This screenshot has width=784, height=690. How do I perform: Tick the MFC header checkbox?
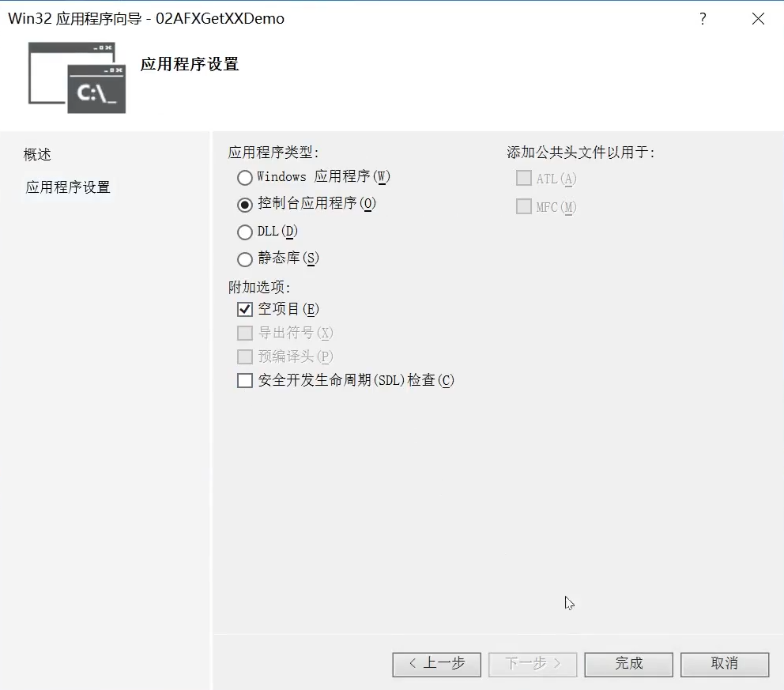(x=523, y=206)
